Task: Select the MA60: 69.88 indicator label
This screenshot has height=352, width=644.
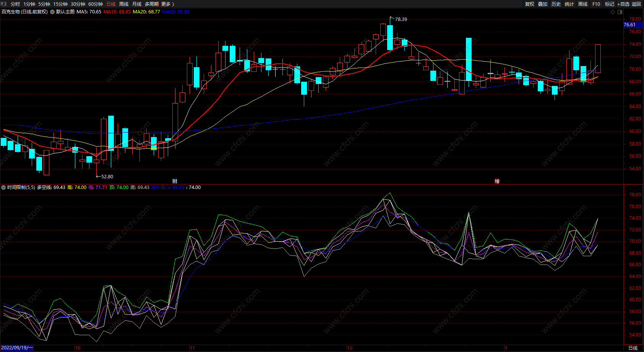Action: pos(176,12)
